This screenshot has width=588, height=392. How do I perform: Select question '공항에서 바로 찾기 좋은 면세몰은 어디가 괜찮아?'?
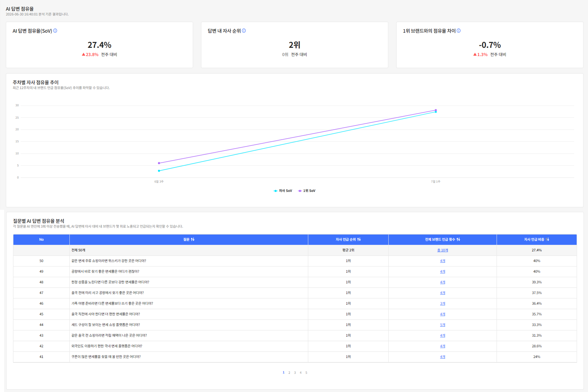pos(105,272)
